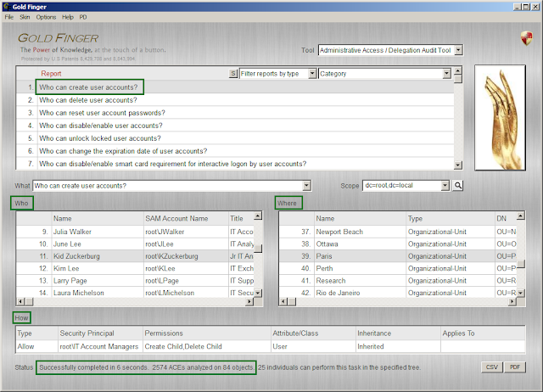543x392 pixels.
Task: Click Who table scroll-down arrow
Action: (x=258, y=293)
